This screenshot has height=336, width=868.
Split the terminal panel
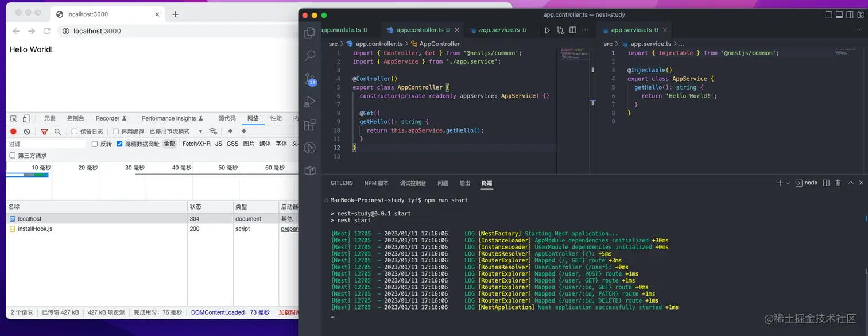click(x=826, y=183)
